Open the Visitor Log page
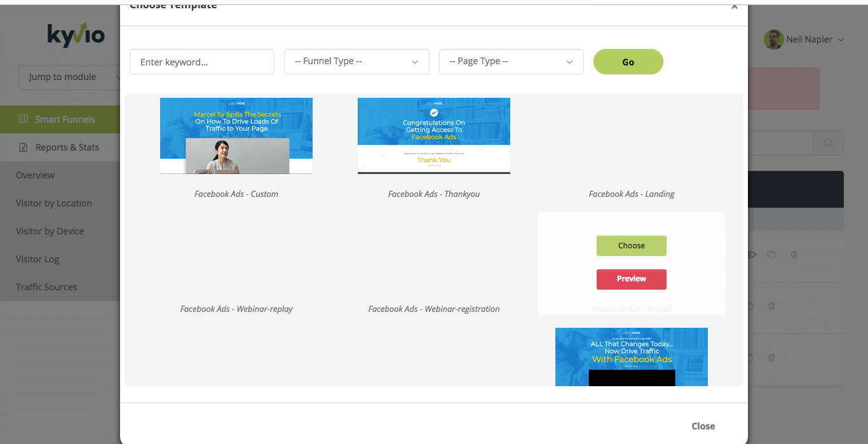The width and height of the screenshot is (868, 444). pyautogui.click(x=37, y=259)
